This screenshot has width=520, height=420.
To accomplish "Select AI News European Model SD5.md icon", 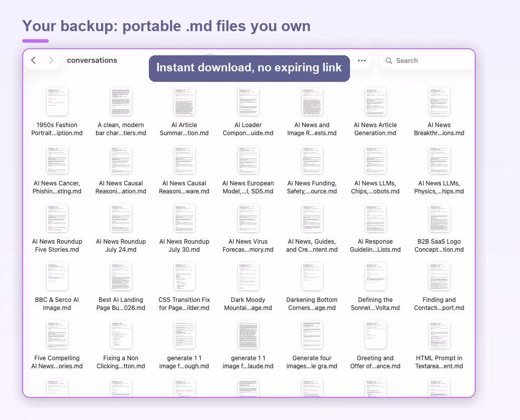I will [x=248, y=160].
